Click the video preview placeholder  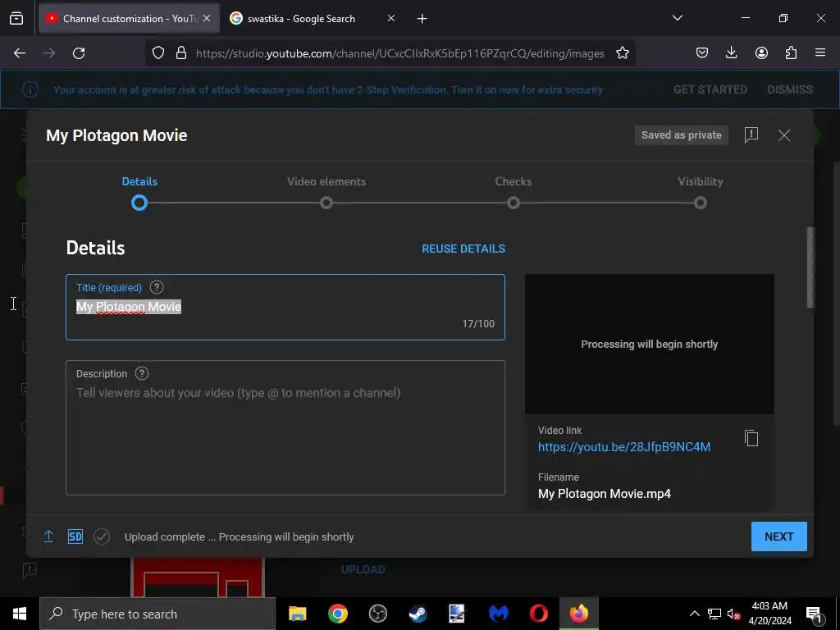[x=650, y=344]
